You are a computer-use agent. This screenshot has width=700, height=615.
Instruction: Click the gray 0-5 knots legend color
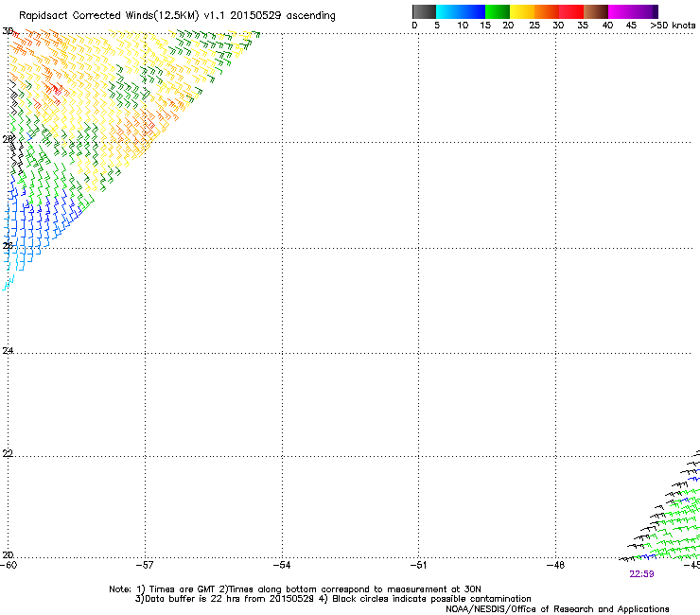pyautogui.click(x=424, y=11)
